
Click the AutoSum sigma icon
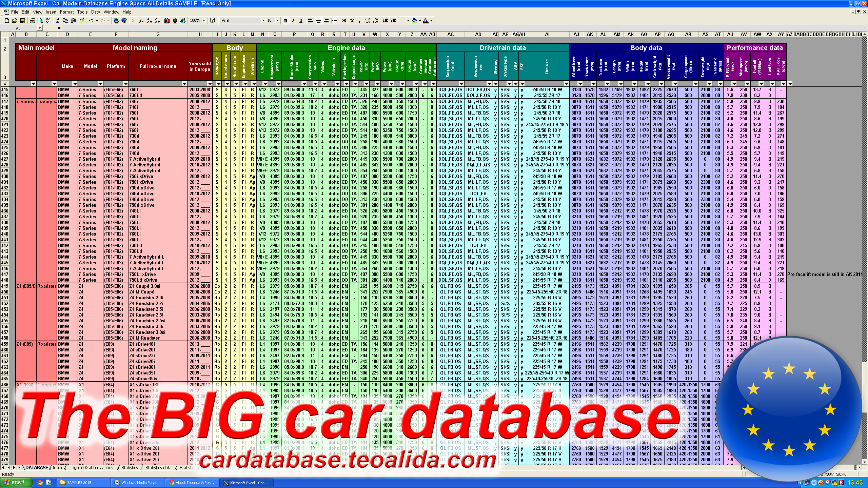[134, 21]
